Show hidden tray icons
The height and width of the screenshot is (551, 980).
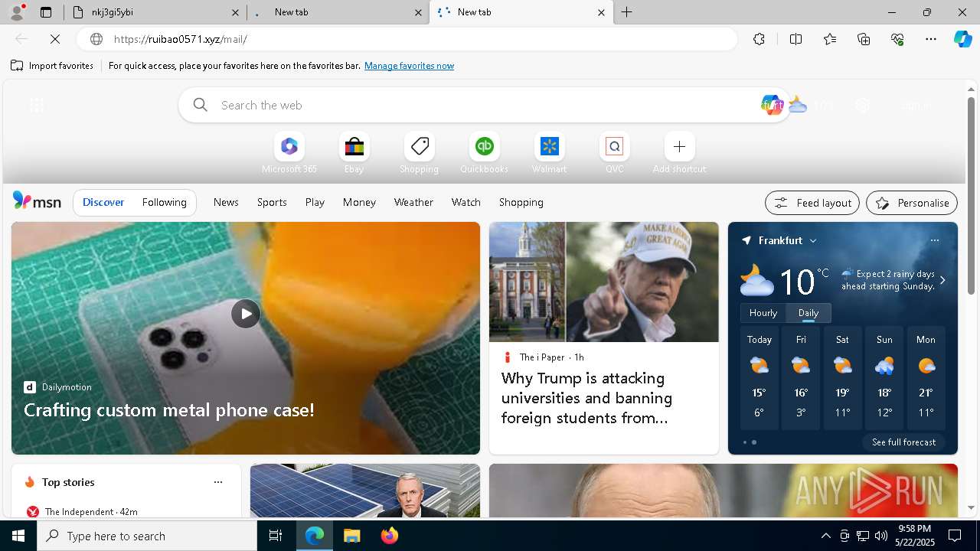click(825, 536)
